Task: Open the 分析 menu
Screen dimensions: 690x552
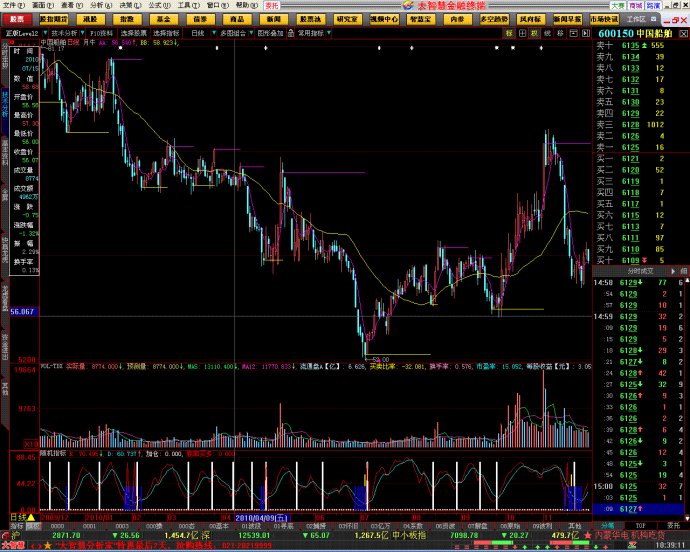Action: point(101,5)
